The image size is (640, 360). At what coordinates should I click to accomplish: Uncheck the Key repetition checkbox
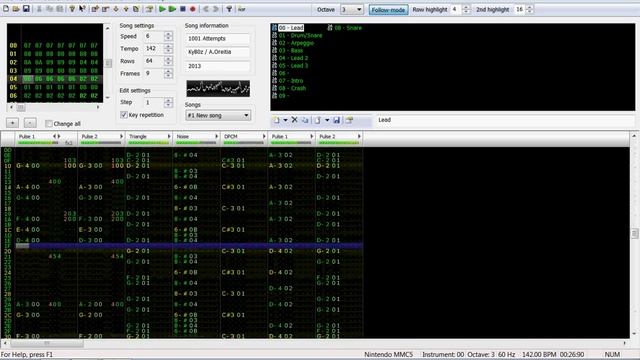pos(124,115)
